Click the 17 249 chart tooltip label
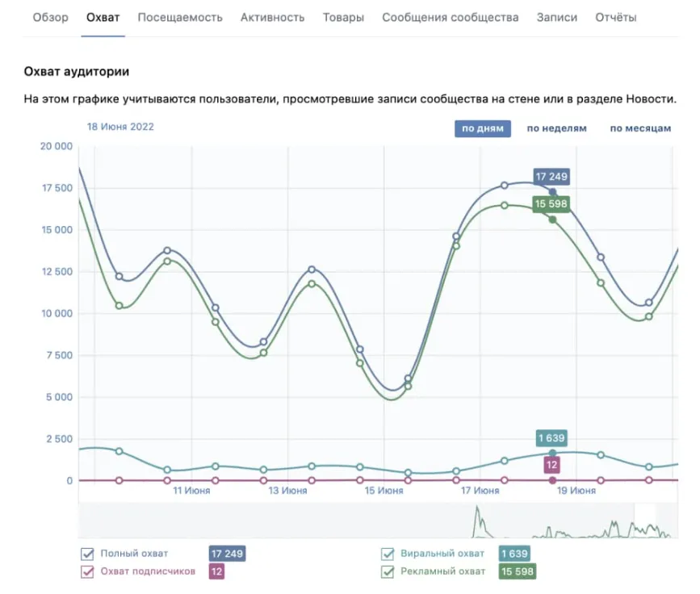This screenshot has width=700, height=594. tap(551, 177)
